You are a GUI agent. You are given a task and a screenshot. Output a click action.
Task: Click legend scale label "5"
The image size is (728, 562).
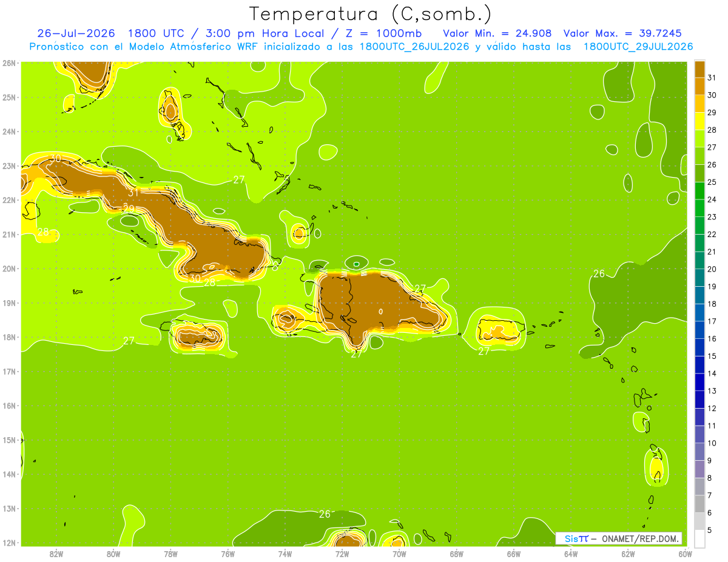tap(710, 530)
